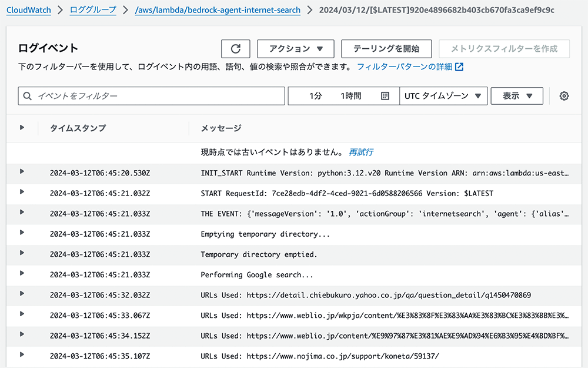588x368 pixels.
Task: Open the UTC タイムゾーン dropdown
Action: [443, 96]
